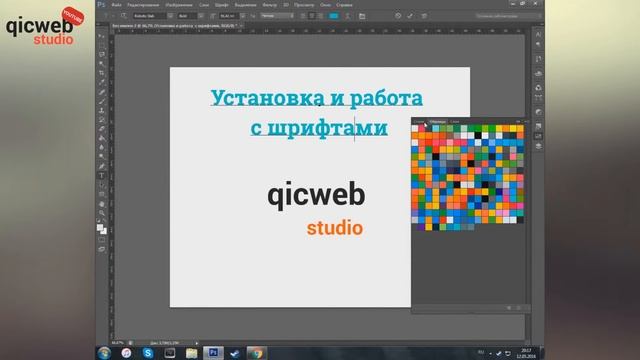Open the font family dropdown
Image resolution: width=640 pixels, height=360 pixels.
[170, 16]
